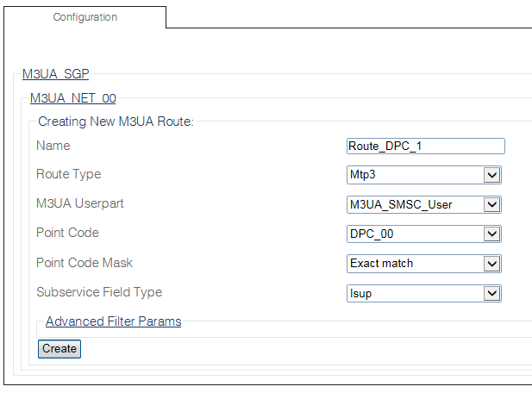Open the Subservice Field Type dropdown showing Isup
The height and width of the screenshot is (399, 532).
pos(423,293)
